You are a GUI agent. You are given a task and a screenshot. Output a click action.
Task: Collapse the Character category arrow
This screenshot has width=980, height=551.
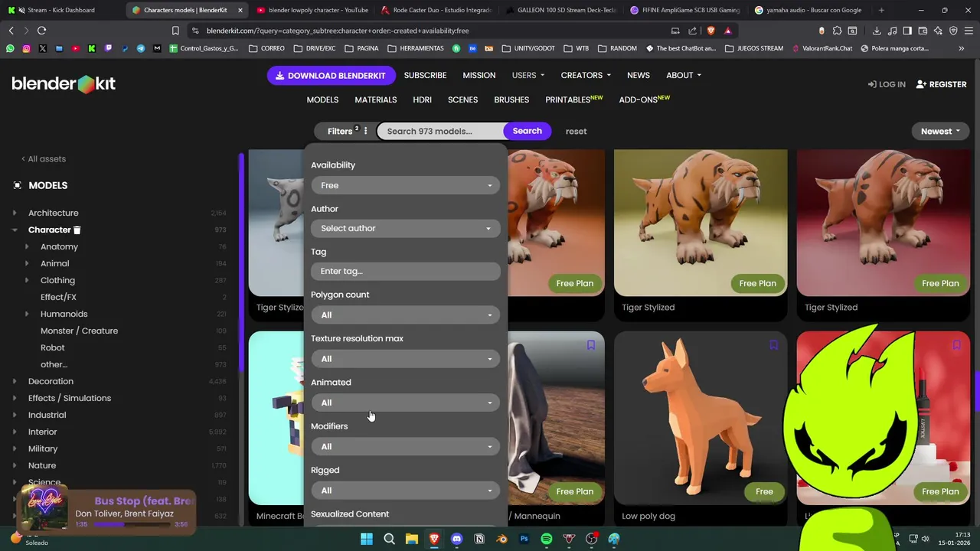15,230
